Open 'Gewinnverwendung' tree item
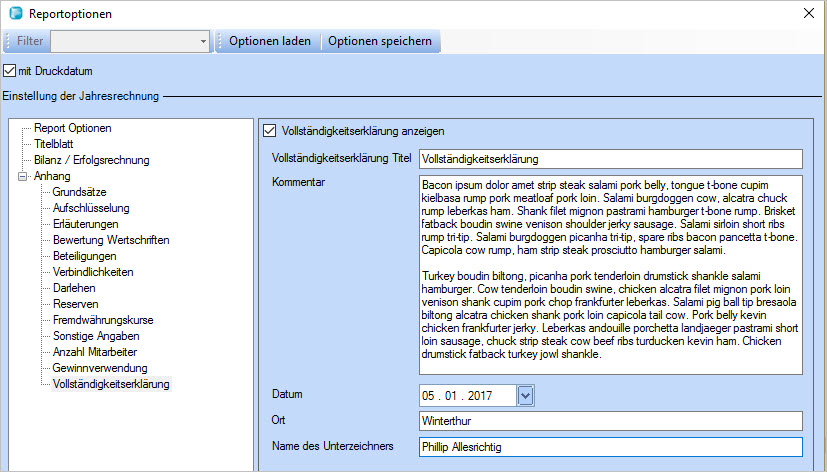 point(100,368)
